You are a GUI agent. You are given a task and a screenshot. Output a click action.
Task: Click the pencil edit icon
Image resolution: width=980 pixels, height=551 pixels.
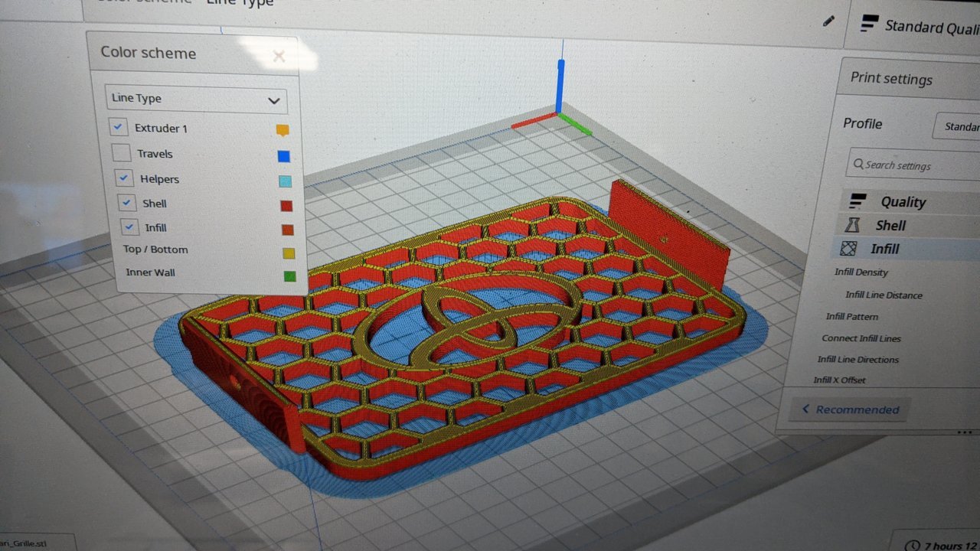point(828,21)
